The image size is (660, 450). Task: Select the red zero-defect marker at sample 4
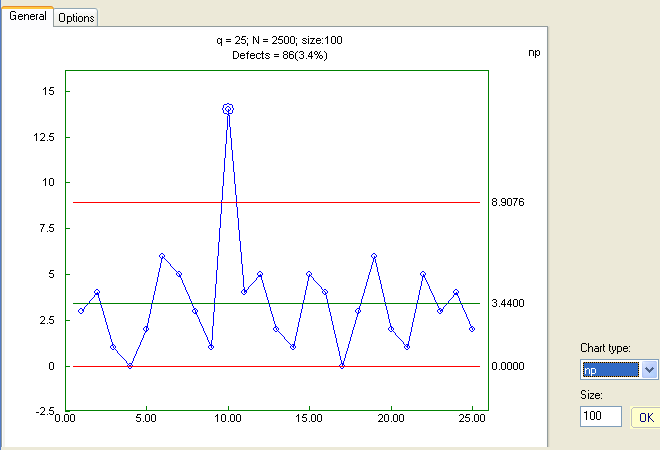[x=130, y=366]
